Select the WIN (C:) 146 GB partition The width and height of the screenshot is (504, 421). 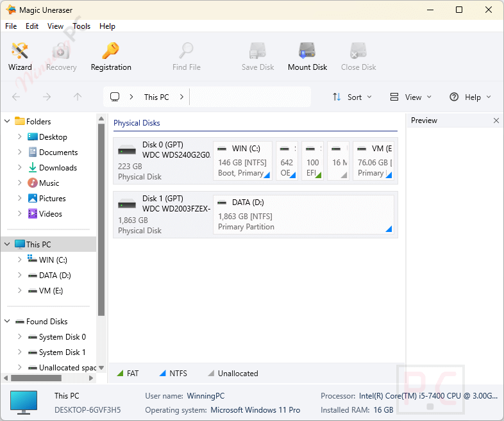pos(242,161)
